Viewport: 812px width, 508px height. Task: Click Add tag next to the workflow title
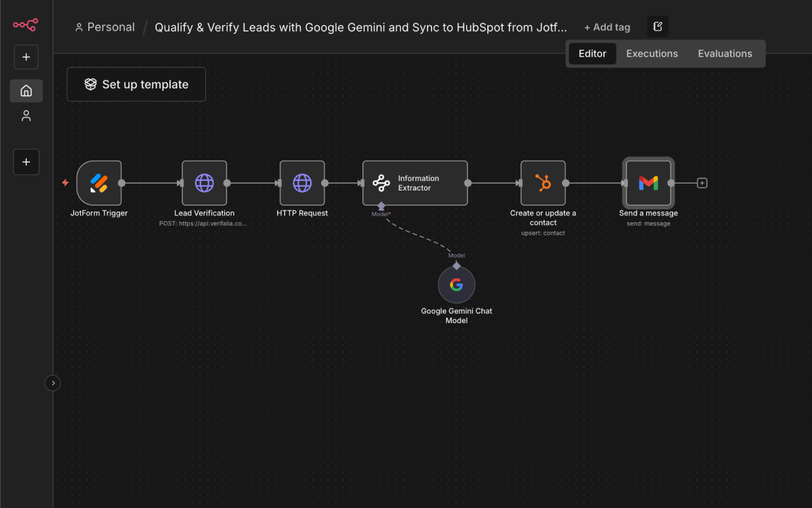click(x=607, y=27)
